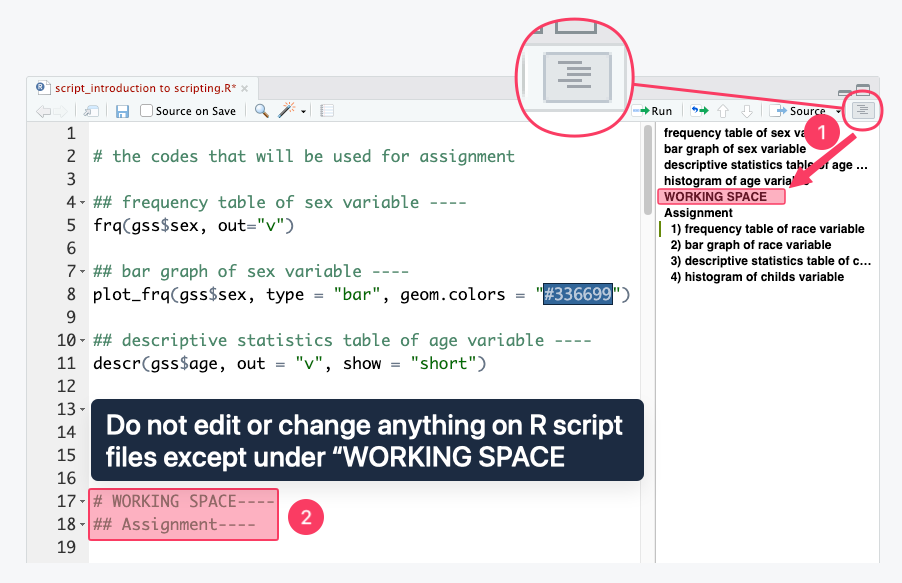The image size is (902, 583).
Task: Jump to 'descriptive statistics table of age' outline entry
Action: tap(765, 165)
